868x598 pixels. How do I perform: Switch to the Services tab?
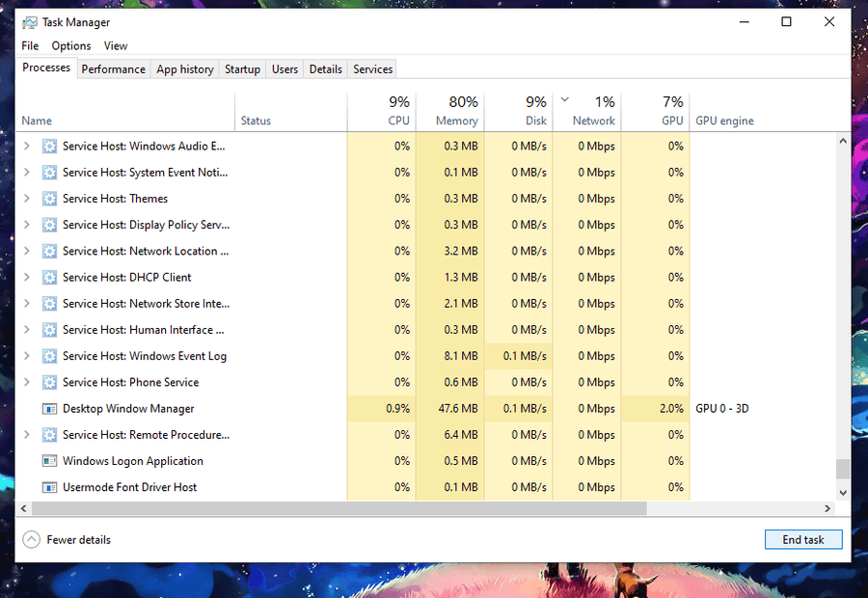pyautogui.click(x=372, y=69)
